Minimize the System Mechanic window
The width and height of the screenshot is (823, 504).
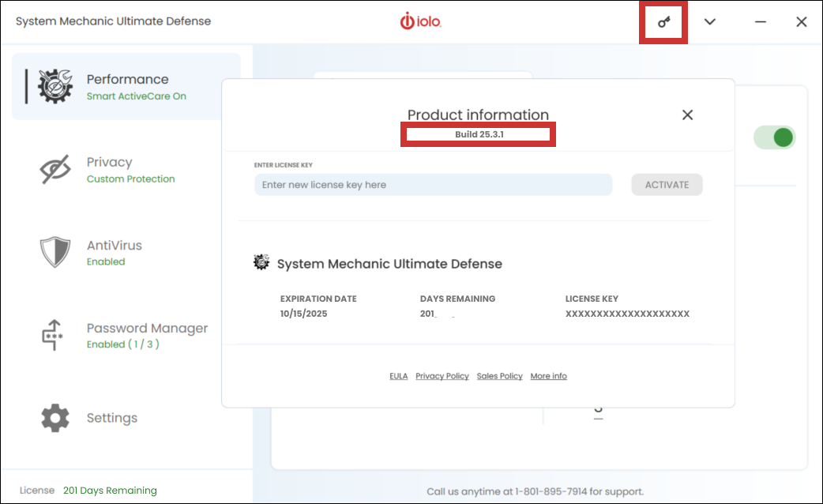point(761,22)
